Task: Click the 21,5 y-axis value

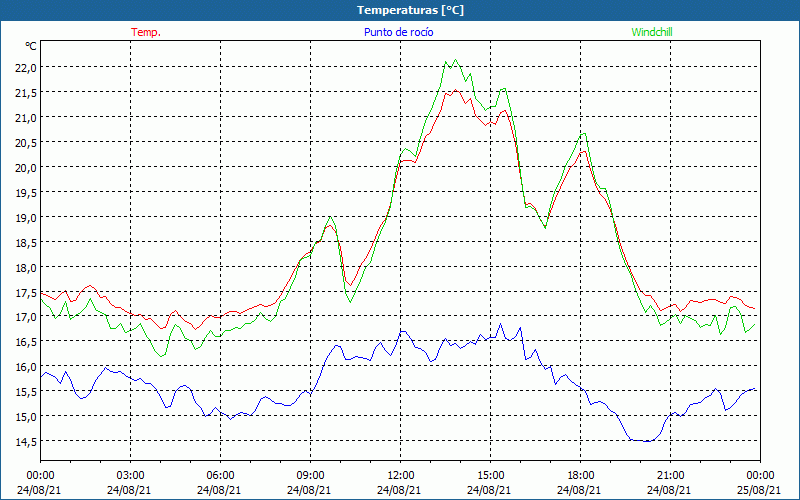Action: point(26,92)
